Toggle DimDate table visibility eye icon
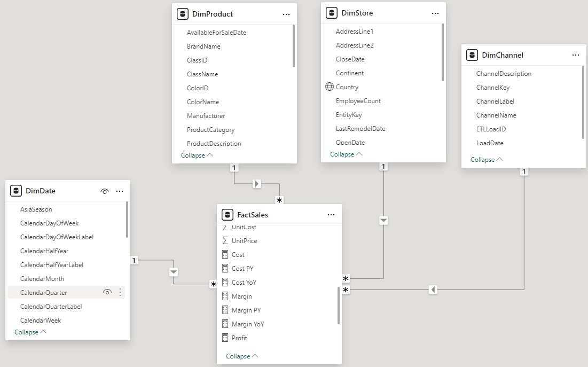Viewport: 588px width, 367px height. click(x=105, y=191)
